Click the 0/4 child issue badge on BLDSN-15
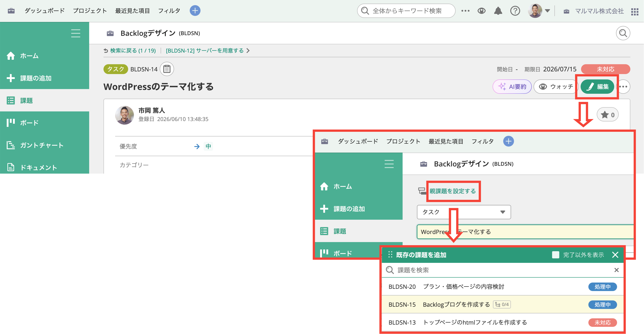This screenshot has height=334, width=644. tap(502, 304)
